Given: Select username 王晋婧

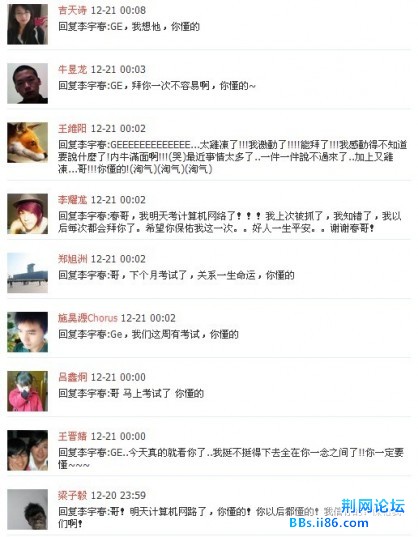Looking at the screenshot, I should tap(72, 437).
